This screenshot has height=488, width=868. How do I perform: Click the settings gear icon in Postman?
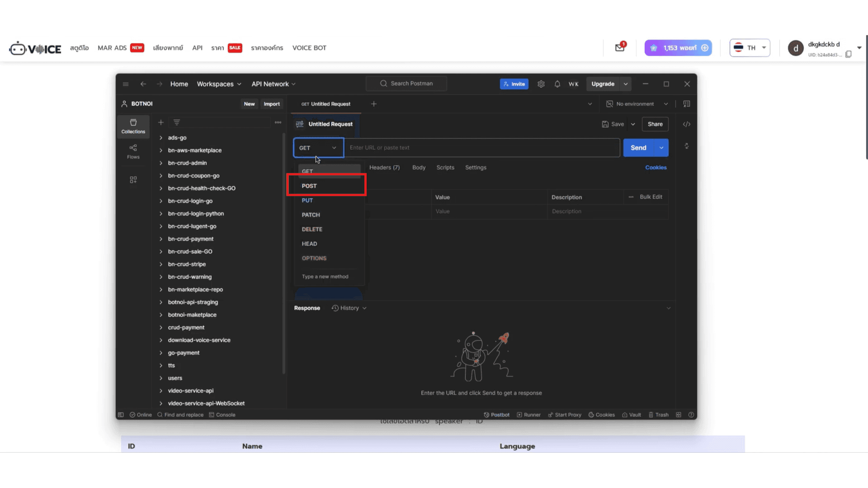point(541,84)
